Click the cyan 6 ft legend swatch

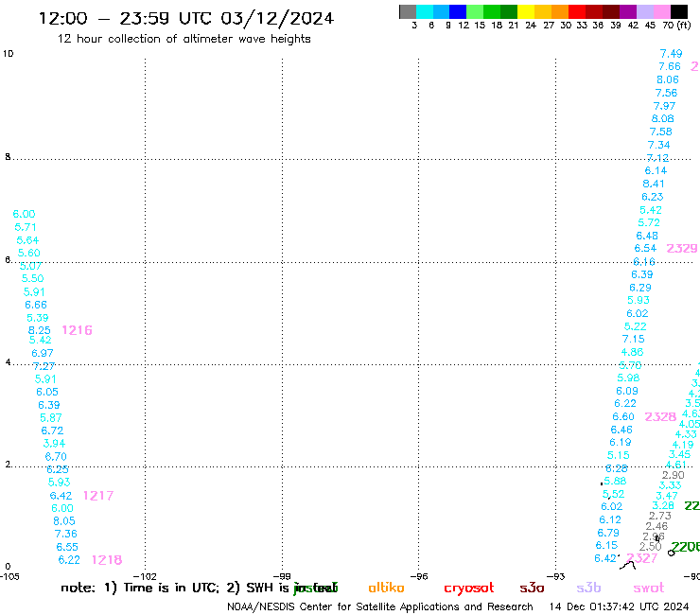pos(425,11)
